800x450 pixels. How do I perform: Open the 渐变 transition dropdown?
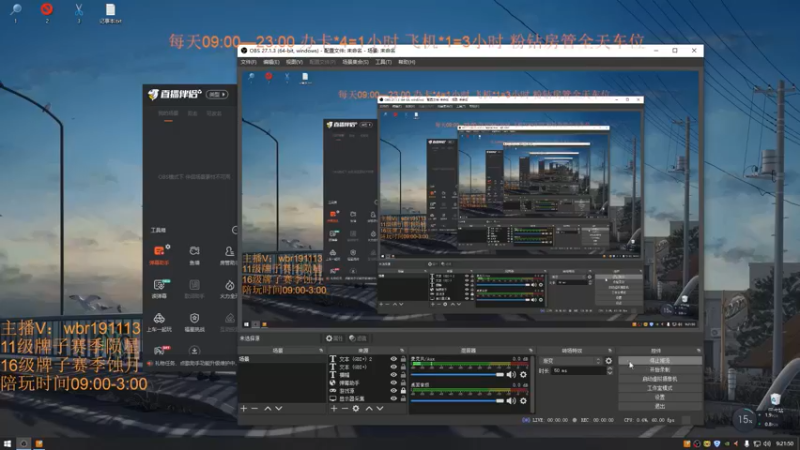point(571,361)
